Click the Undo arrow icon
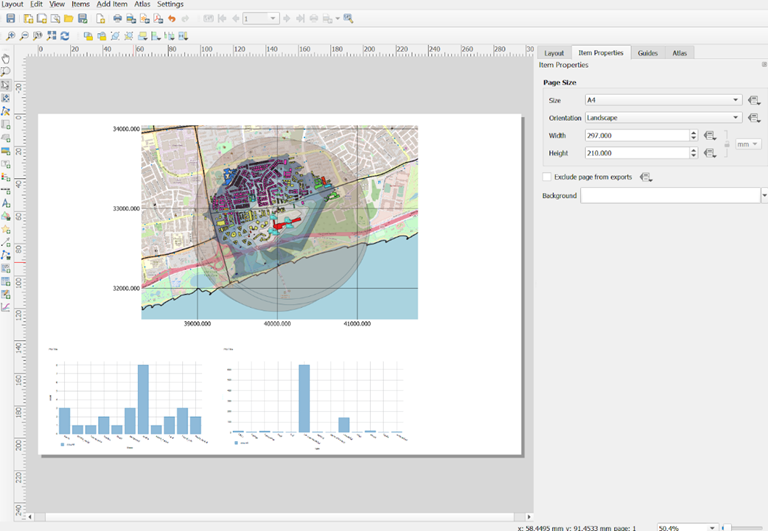 (x=171, y=19)
